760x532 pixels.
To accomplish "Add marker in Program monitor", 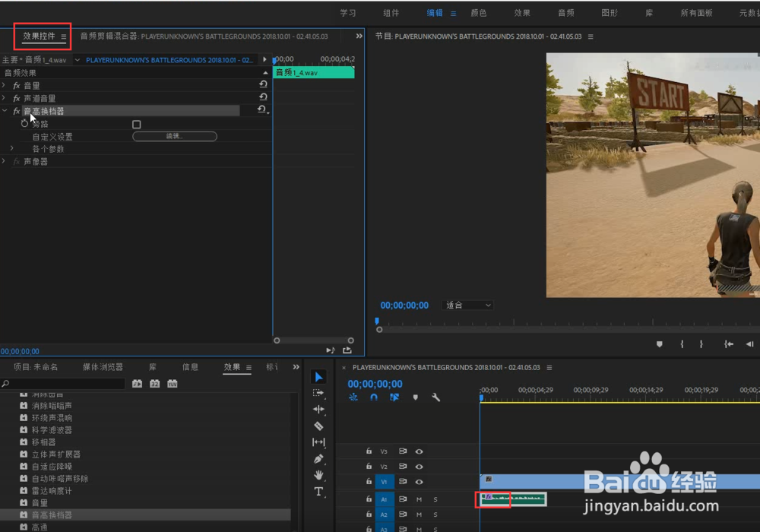I will [x=659, y=344].
